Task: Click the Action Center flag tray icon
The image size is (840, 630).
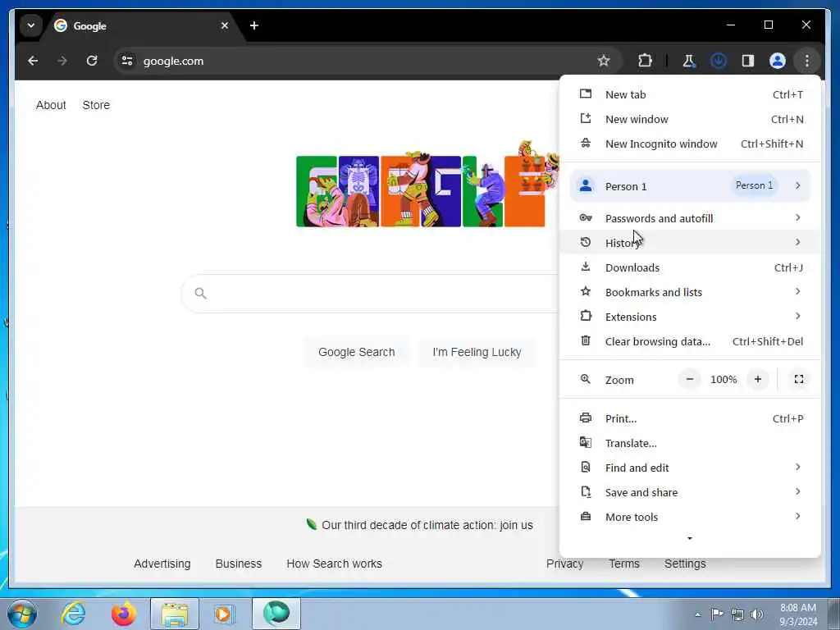Action: [x=717, y=614]
